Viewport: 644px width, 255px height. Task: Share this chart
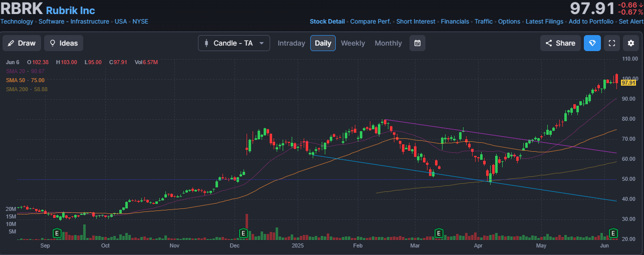coord(560,43)
